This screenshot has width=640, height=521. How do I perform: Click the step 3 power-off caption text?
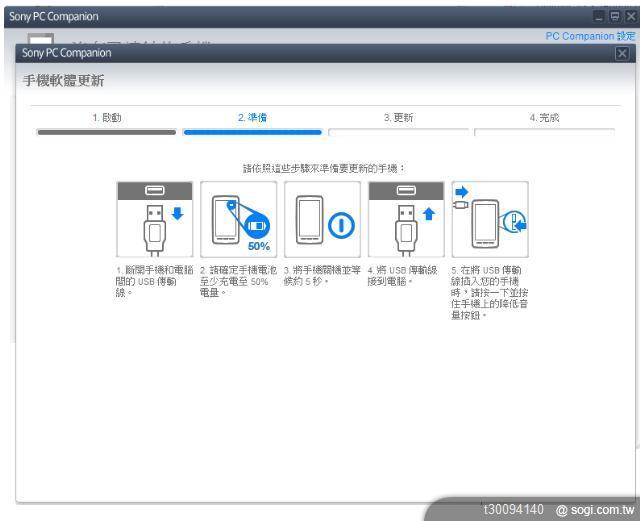[322, 275]
